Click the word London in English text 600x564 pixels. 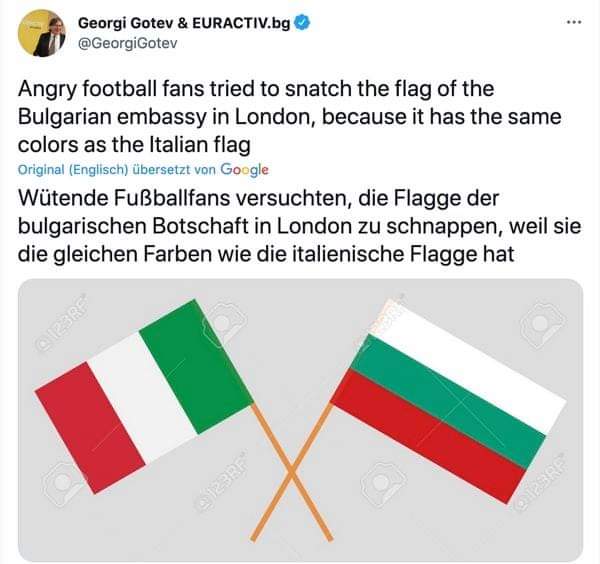point(272,117)
